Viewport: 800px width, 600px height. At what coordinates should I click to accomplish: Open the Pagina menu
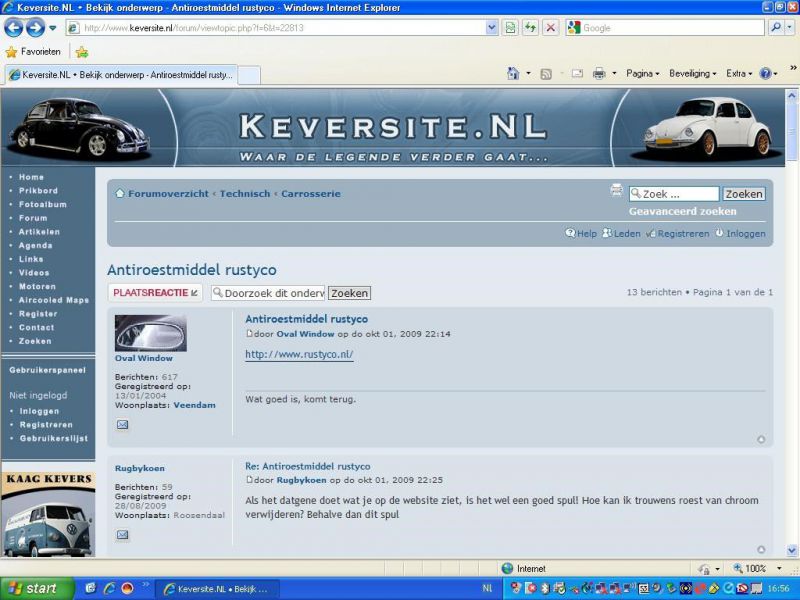[x=642, y=73]
